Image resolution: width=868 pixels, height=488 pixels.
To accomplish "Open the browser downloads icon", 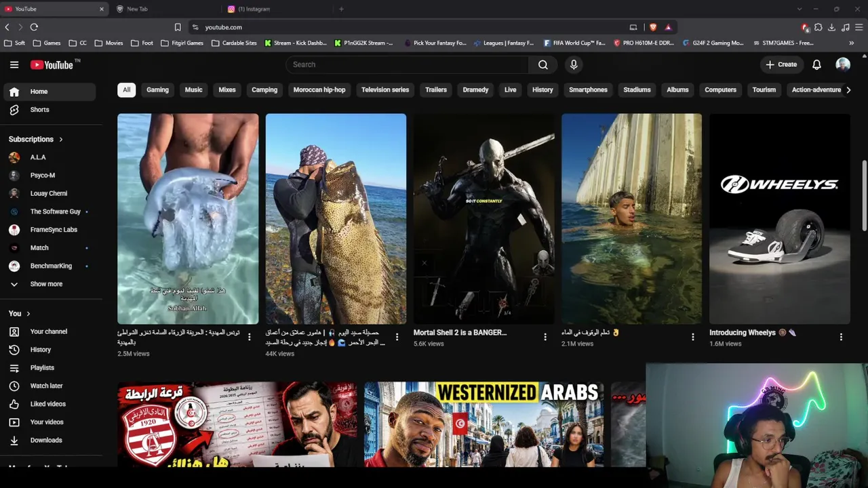I will [x=832, y=27].
